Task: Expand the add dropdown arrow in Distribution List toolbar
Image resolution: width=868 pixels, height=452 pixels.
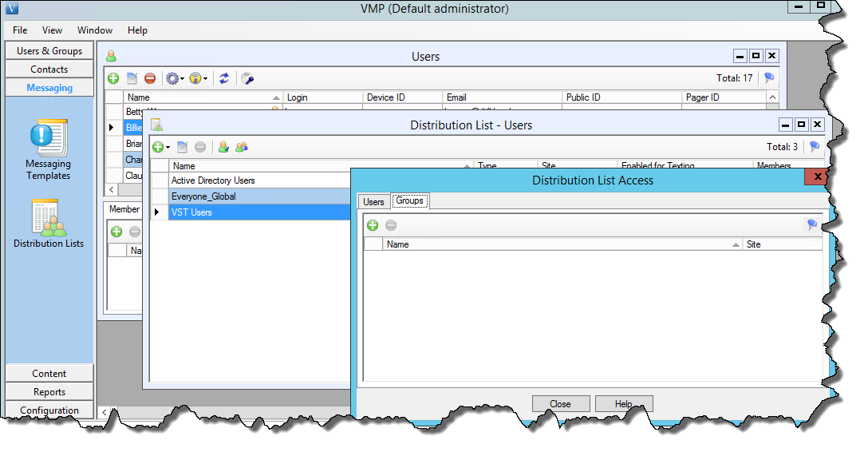Action: pyautogui.click(x=168, y=148)
